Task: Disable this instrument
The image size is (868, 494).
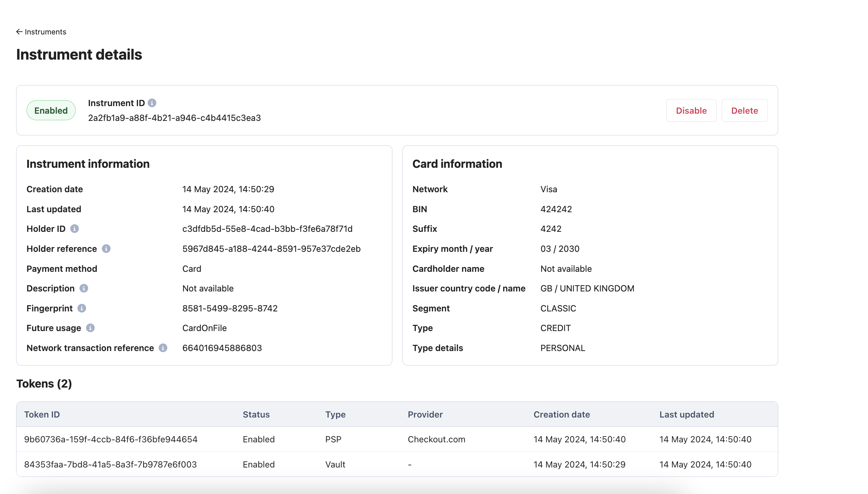Action: click(691, 111)
